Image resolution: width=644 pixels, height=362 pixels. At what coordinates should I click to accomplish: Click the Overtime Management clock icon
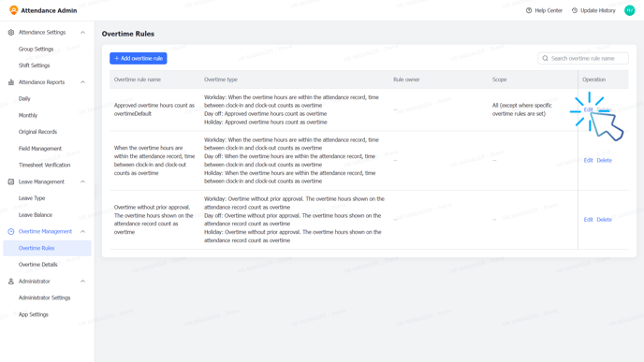click(x=11, y=231)
